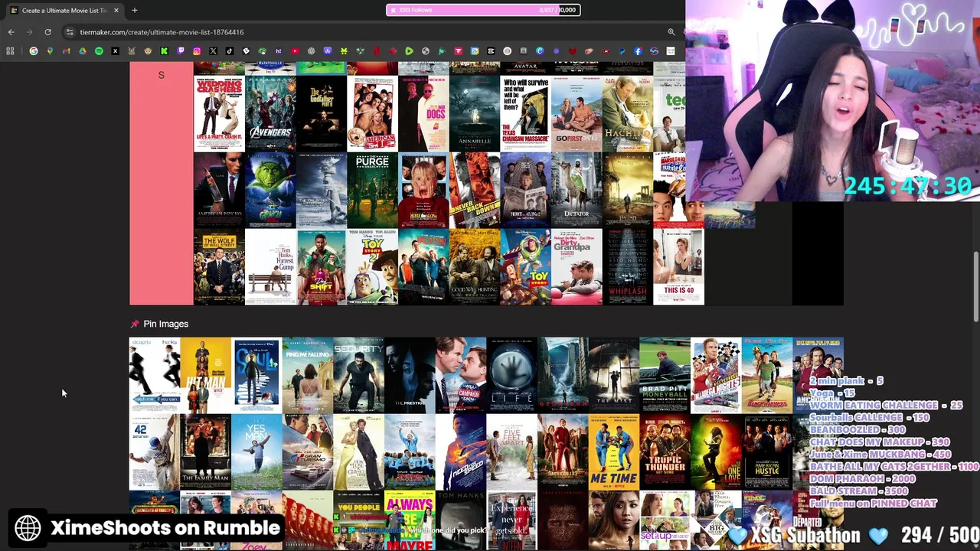Select the Home Alone poster in S tier

pyautogui.click(x=423, y=190)
